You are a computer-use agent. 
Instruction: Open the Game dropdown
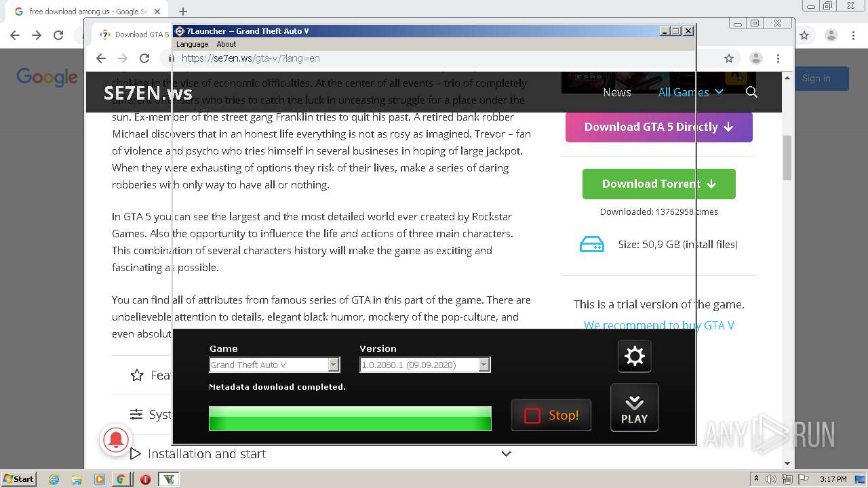[x=274, y=365]
